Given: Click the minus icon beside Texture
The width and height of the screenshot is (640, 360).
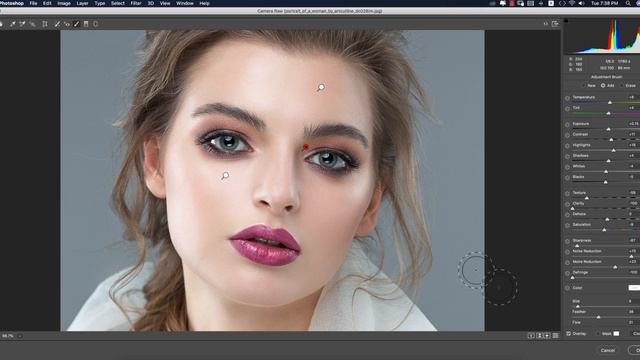Looking at the screenshot, I should point(567,193).
